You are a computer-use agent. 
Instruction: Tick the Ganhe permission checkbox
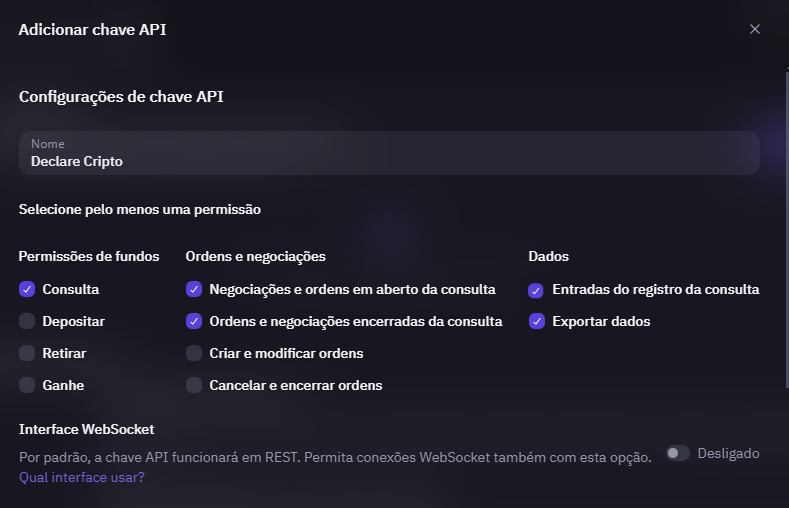tap(27, 385)
